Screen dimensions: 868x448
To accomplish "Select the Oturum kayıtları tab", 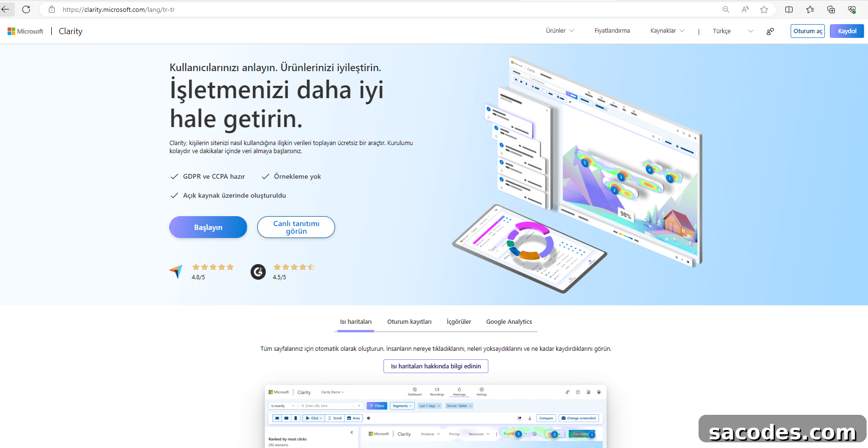I will [x=410, y=322].
